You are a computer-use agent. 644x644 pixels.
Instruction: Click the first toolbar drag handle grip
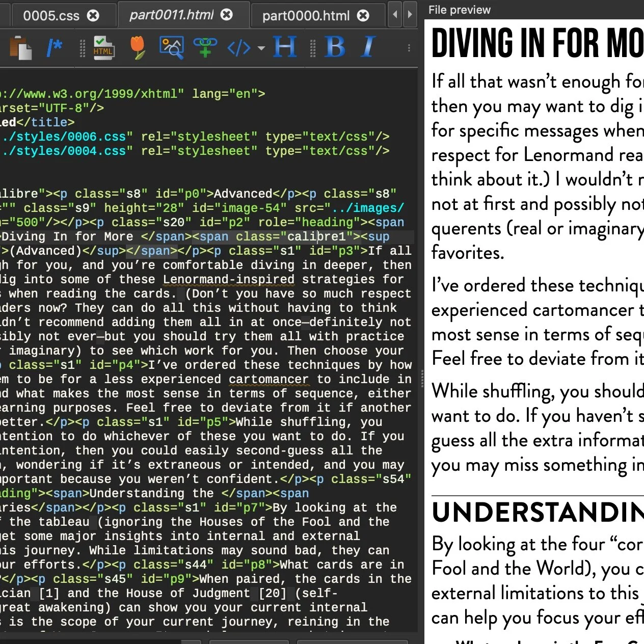coord(82,48)
